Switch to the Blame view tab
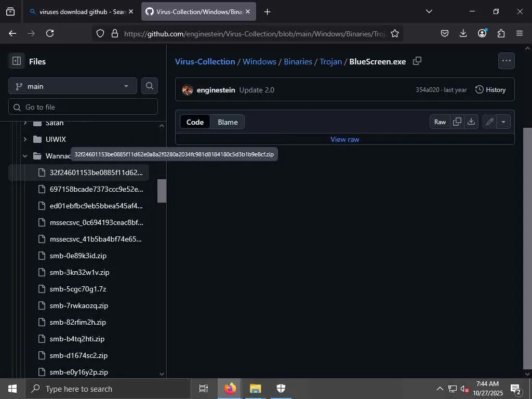The image size is (532, 399). tap(228, 122)
